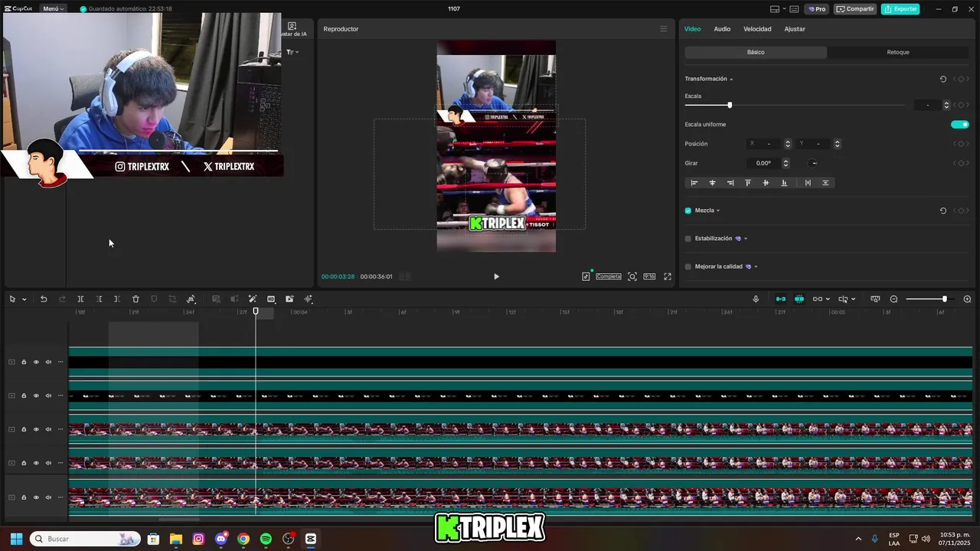Add a keyframe for Transformación
Image resolution: width=980 pixels, height=551 pixels.
[961, 79]
